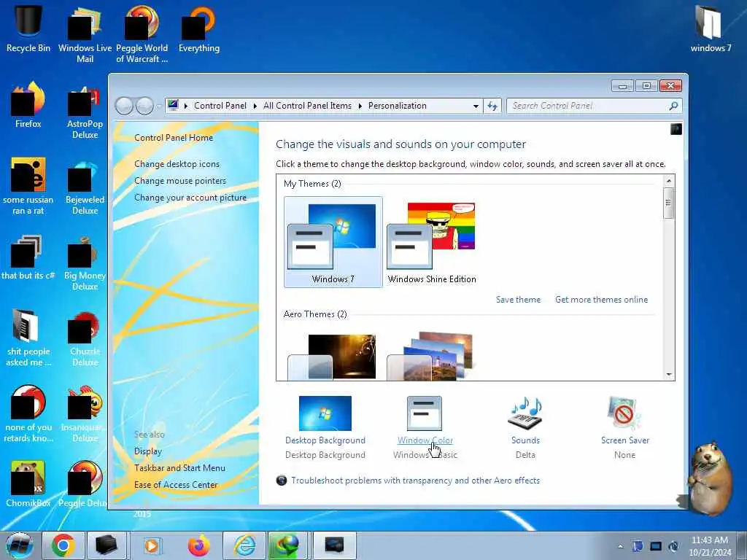This screenshot has width=747, height=560.
Task: Select ChomikBox desktop icon
Action: (28, 483)
